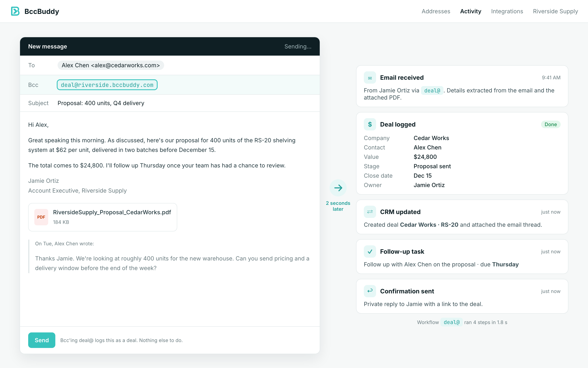Click the 'Jamie Ortiz' signature name
The height and width of the screenshot is (368, 588).
point(43,181)
